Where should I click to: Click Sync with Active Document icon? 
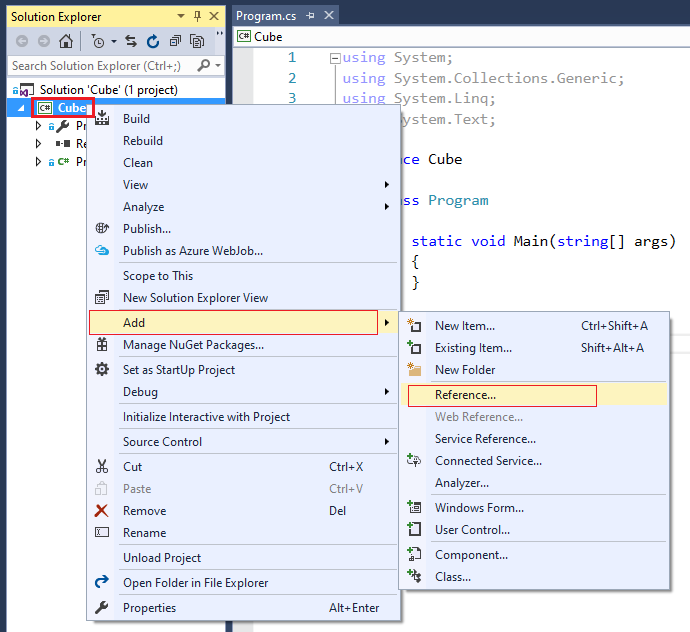click(x=131, y=41)
